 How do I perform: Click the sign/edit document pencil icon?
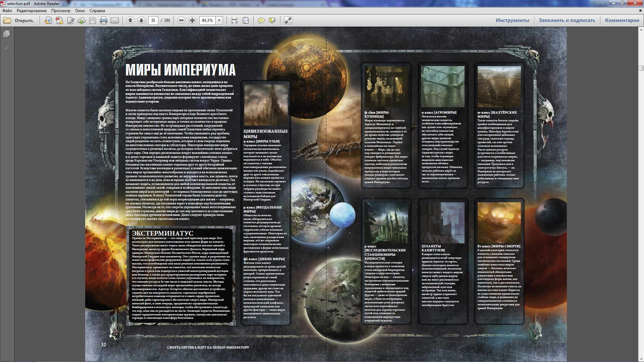(x=70, y=20)
